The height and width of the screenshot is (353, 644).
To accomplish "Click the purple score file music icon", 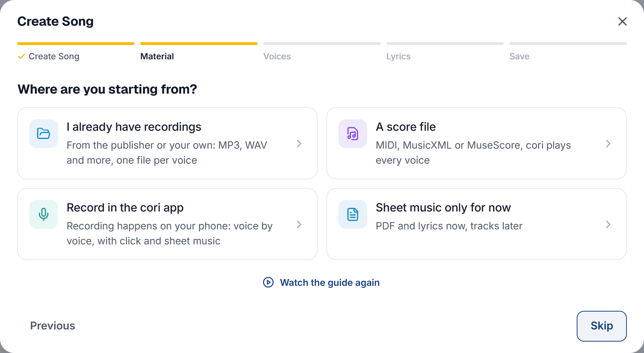I will point(353,134).
